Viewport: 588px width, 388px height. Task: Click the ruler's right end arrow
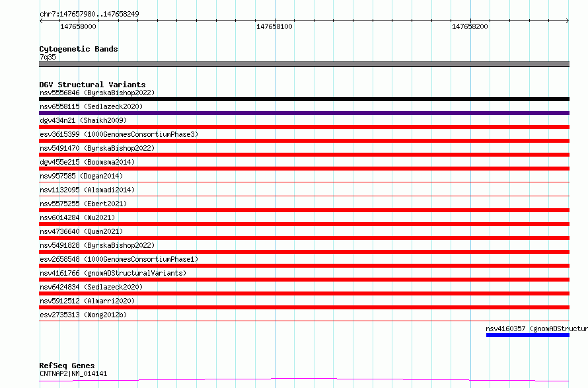click(568, 21)
